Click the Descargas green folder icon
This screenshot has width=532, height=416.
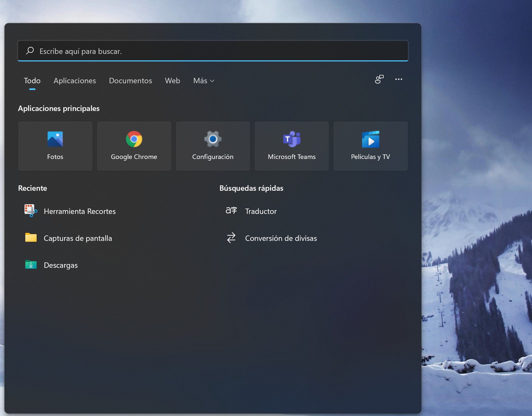pyautogui.click(x=30, y=265)
